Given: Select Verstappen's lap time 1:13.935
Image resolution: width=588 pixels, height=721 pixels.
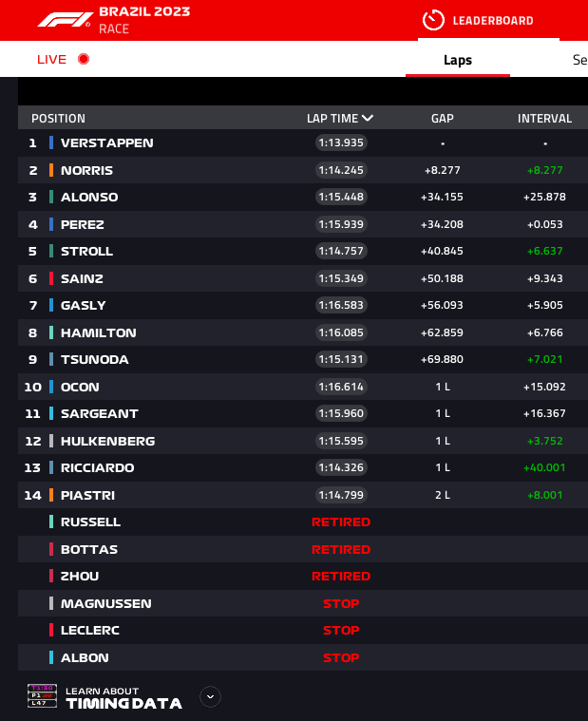Looking at the screenshot, I should (x=341, y=142).
